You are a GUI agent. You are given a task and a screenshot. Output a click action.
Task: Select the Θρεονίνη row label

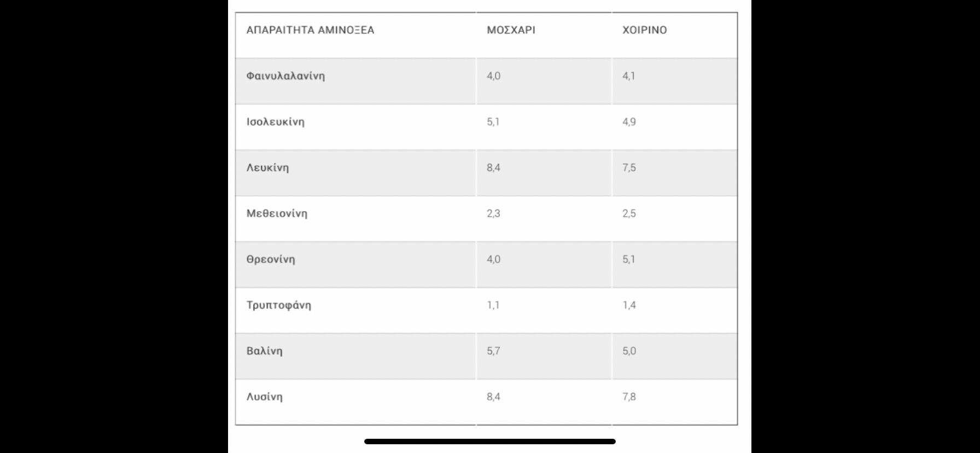click(x=270, y=259)
